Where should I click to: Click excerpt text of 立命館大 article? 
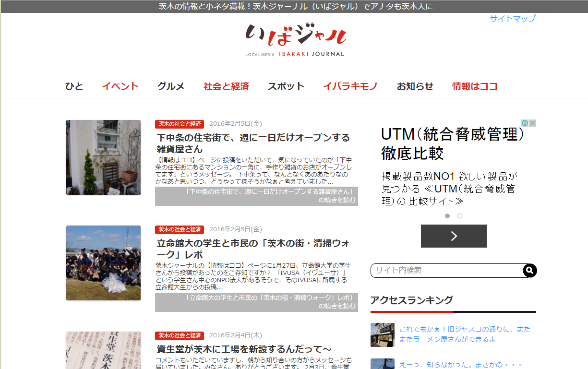[253, 276]
